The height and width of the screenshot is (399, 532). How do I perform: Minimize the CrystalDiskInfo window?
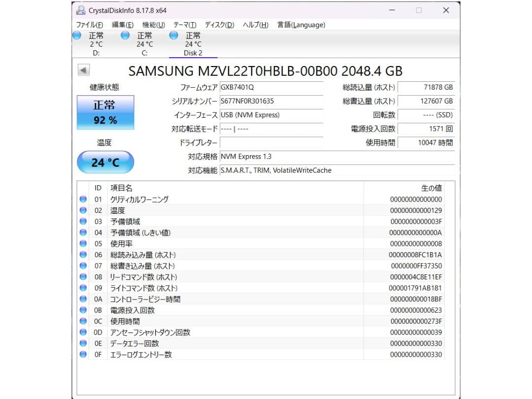pos(392,10)
